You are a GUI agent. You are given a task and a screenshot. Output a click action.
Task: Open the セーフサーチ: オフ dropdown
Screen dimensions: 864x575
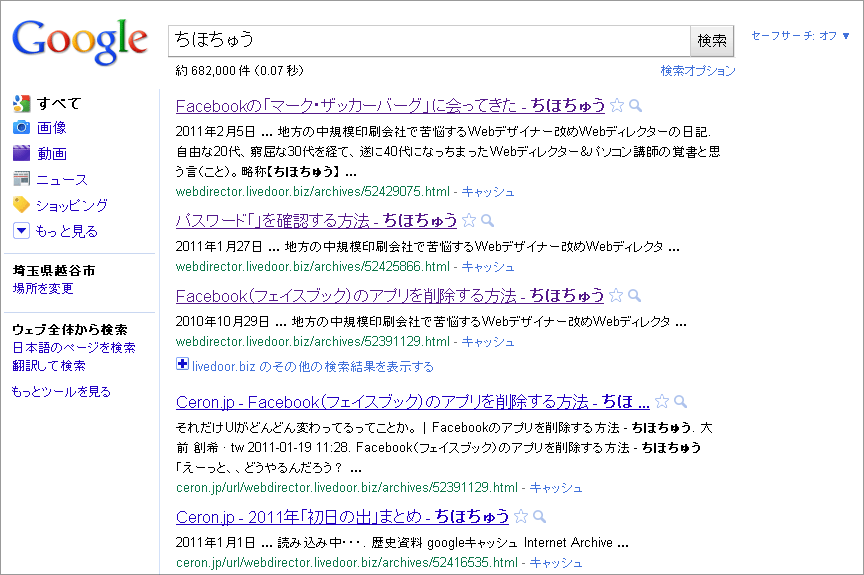tap(801, 36)
